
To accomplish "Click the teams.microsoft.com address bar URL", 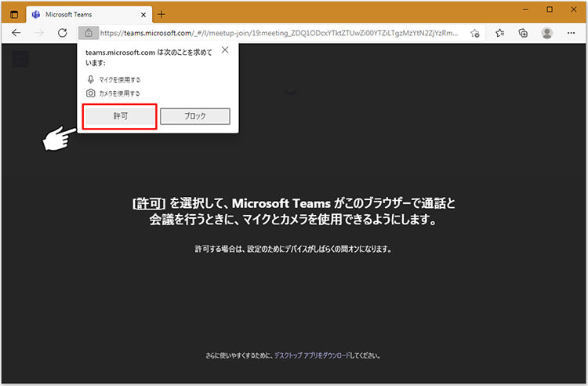I will click(x=278, y=33).
